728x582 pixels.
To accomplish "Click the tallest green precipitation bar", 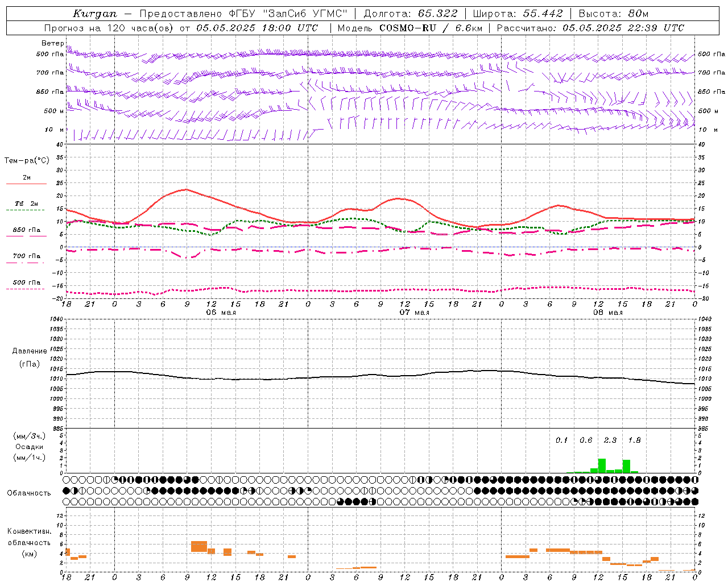I will click(602, 465).
